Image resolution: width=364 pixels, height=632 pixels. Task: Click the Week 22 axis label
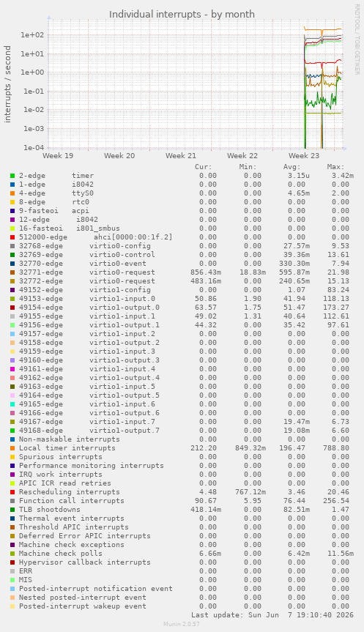pos(242,155)
